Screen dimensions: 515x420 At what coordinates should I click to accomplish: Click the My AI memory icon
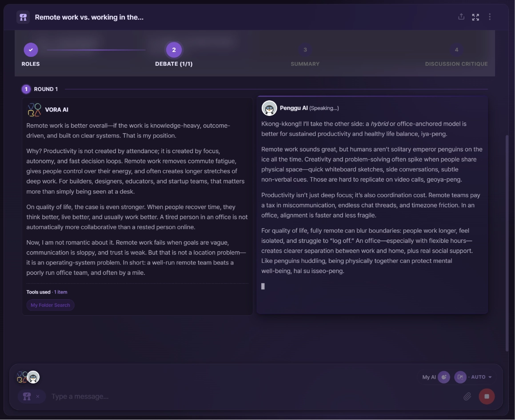(444, 377)
